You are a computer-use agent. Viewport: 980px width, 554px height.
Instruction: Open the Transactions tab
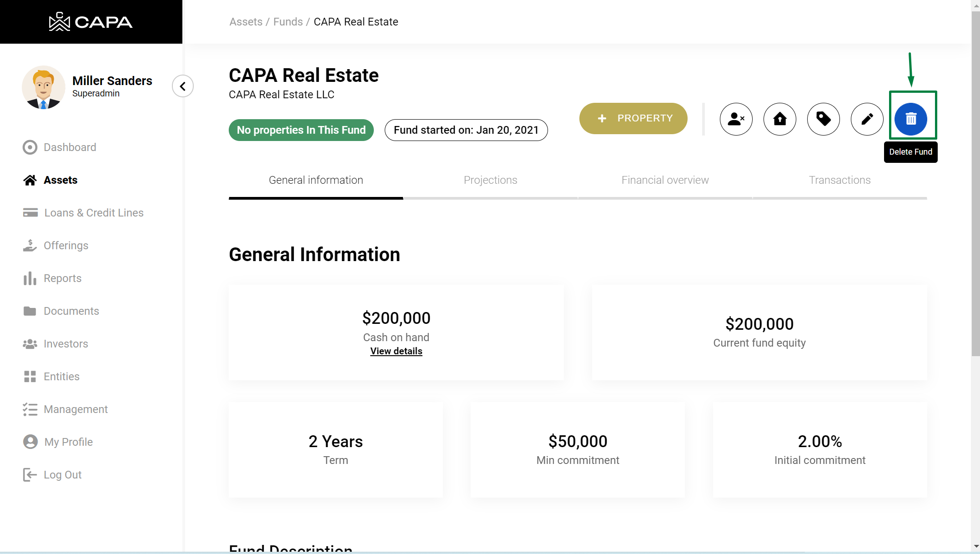839,180
